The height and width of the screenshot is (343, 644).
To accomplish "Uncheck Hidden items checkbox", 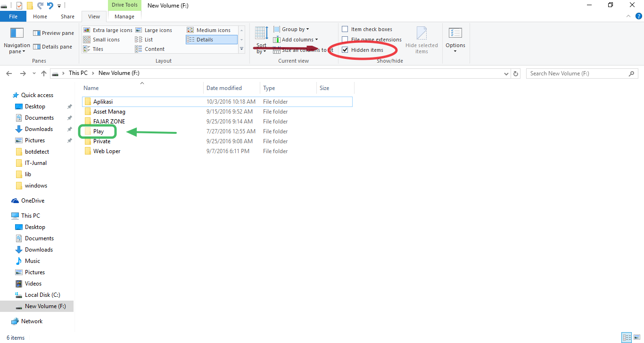I will tap(345, 50).
